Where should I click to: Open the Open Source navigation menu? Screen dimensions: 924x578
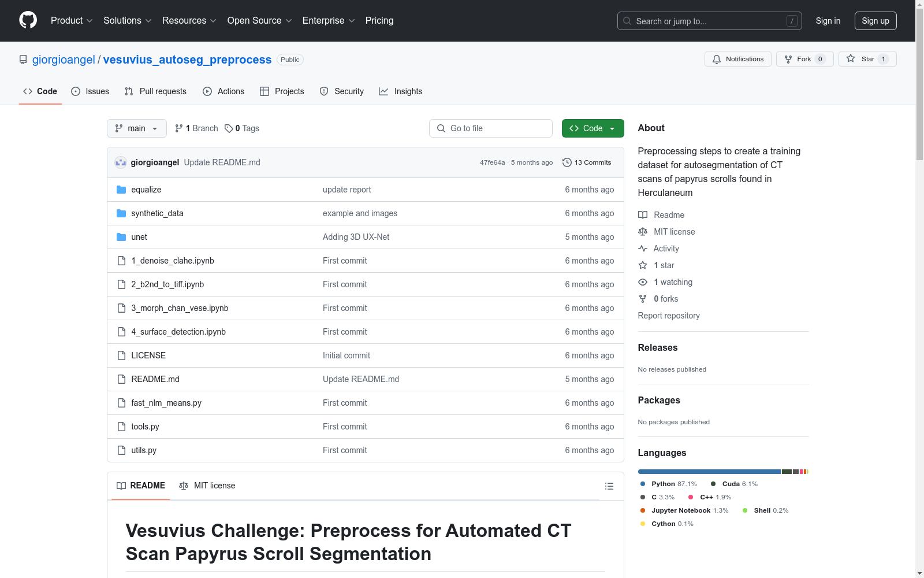[x=259, y=21]
